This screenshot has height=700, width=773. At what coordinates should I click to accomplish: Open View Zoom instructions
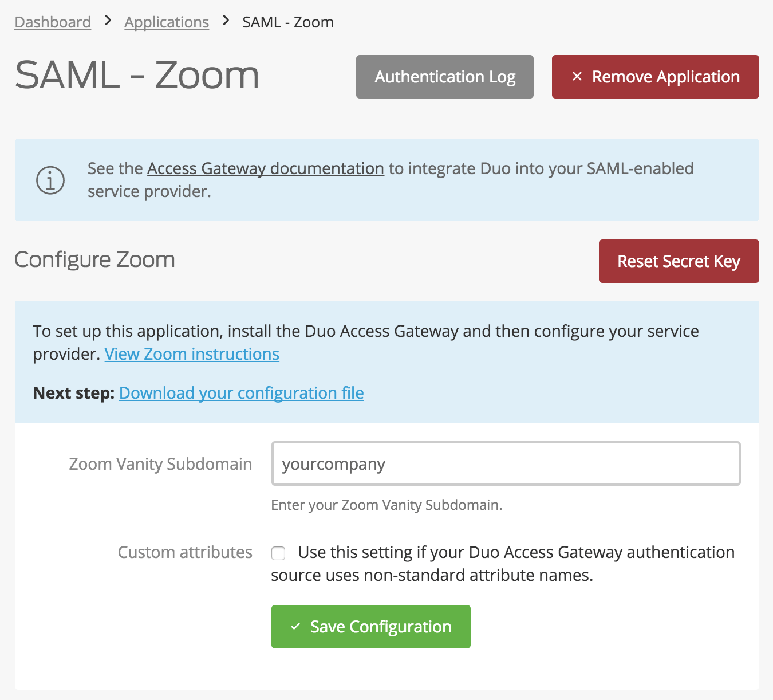click(192, 354)
